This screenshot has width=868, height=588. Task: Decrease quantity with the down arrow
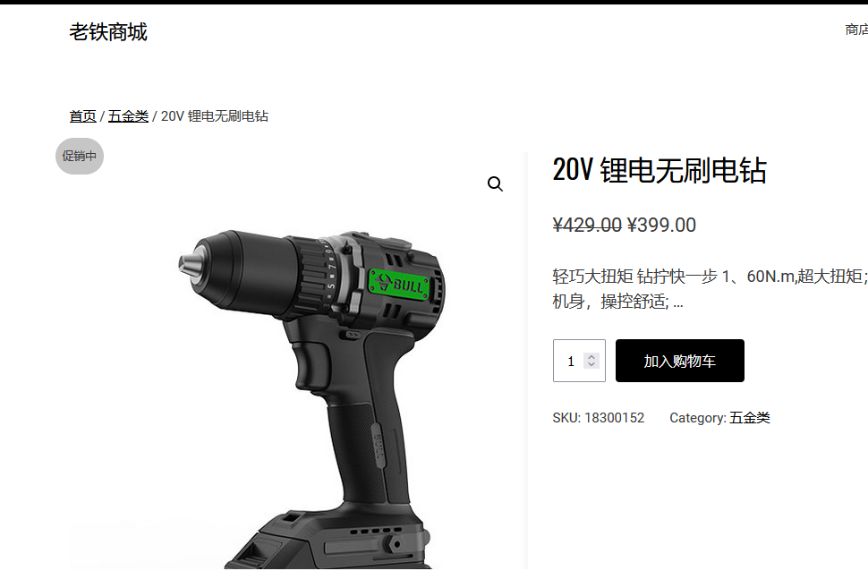pos(591,364)
